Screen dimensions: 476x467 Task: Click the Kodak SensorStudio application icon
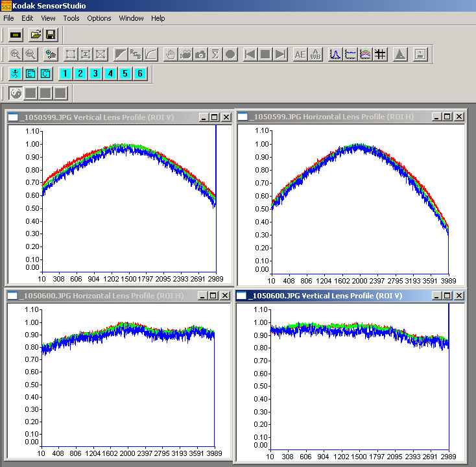pyautogui.click(x=6, y=5)
